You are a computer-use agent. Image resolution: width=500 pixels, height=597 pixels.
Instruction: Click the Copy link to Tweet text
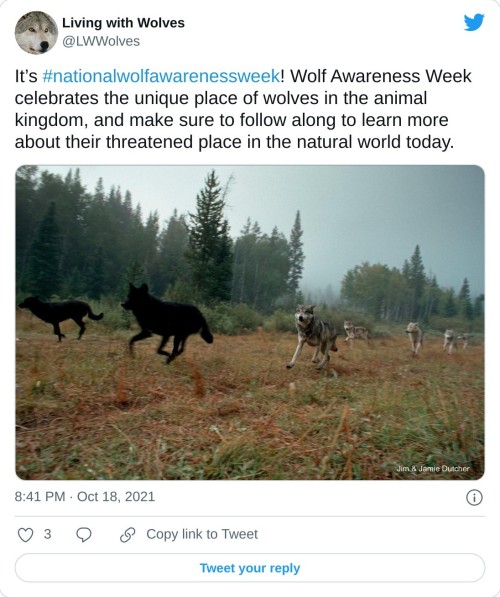tap(202, 534)
